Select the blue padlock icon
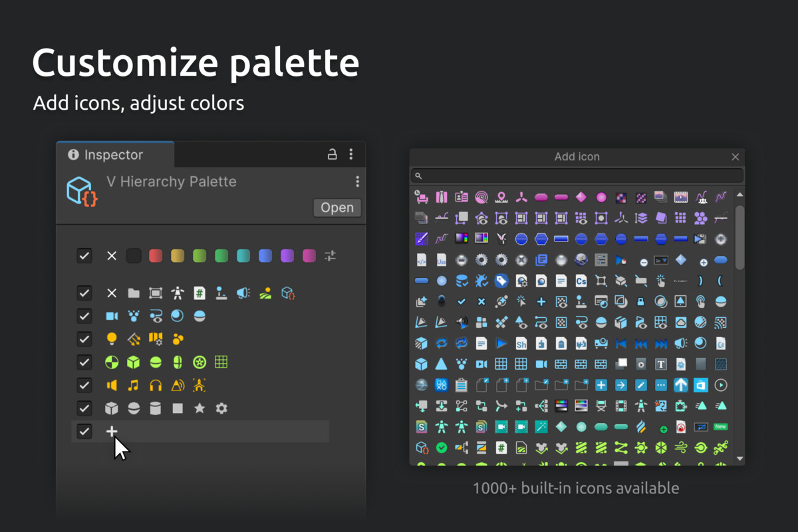This screenshot has width=798, height=532. (641, 302)
